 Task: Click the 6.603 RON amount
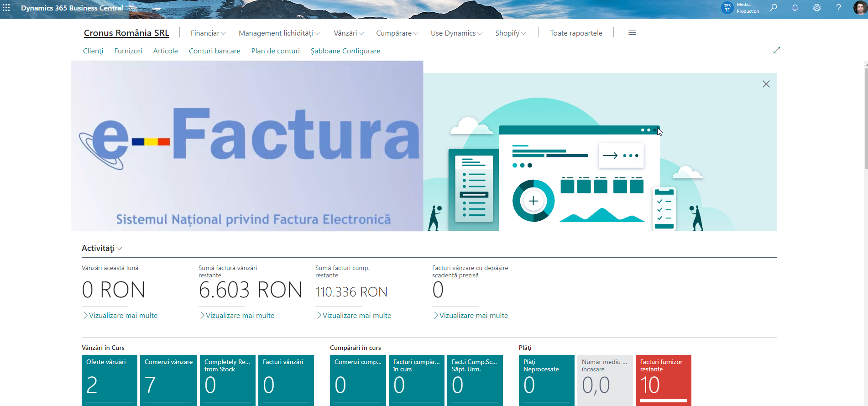coord(251,290)
